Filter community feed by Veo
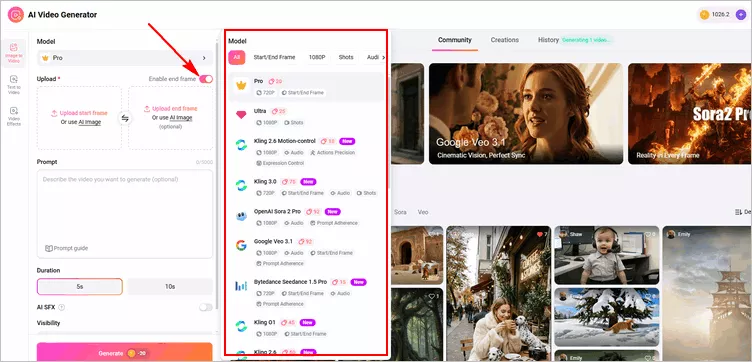The height and width of the screenshot is (362, 752). pyautogui.click(x=423, y=212)
